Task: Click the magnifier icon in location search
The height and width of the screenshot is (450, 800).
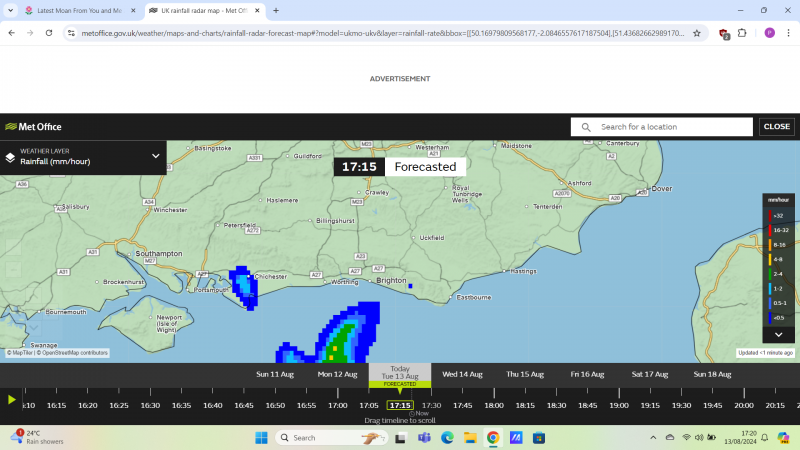Action: click(x=586, y=127)
